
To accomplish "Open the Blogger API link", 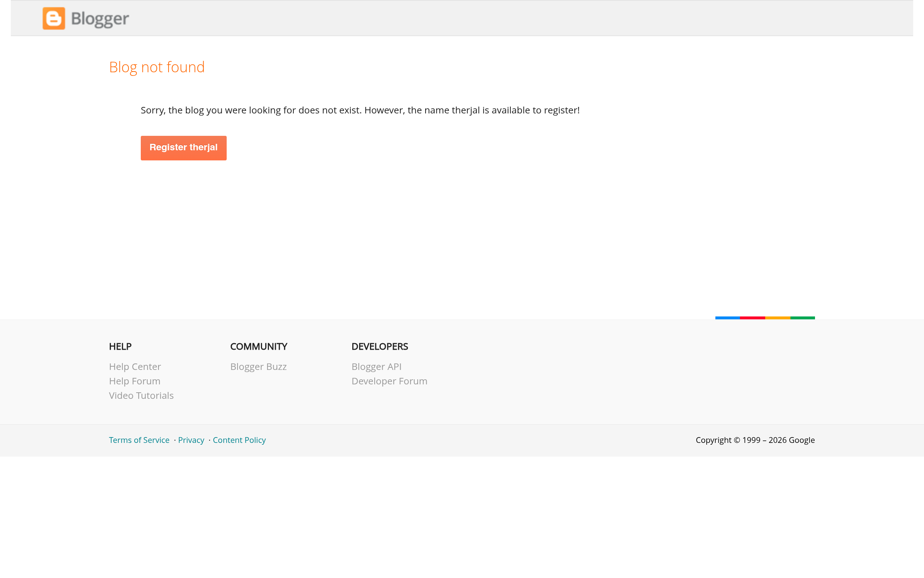I will pyautogui.click(x=376, y=367).
